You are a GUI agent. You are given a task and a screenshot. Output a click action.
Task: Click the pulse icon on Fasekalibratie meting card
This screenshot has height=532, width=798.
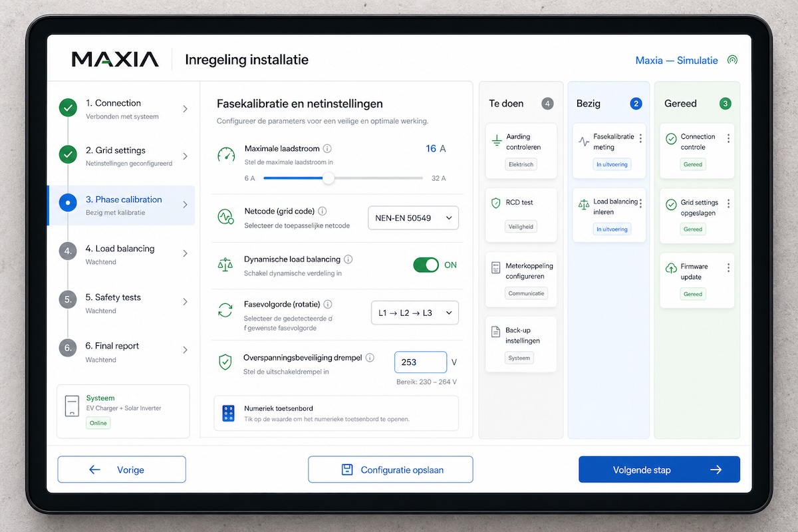click(584, 141)
